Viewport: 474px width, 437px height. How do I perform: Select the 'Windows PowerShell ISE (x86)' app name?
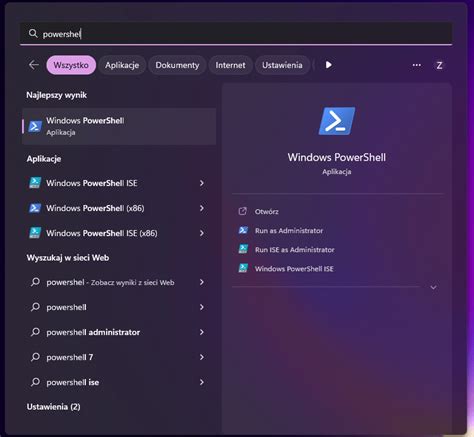point(102,233)
